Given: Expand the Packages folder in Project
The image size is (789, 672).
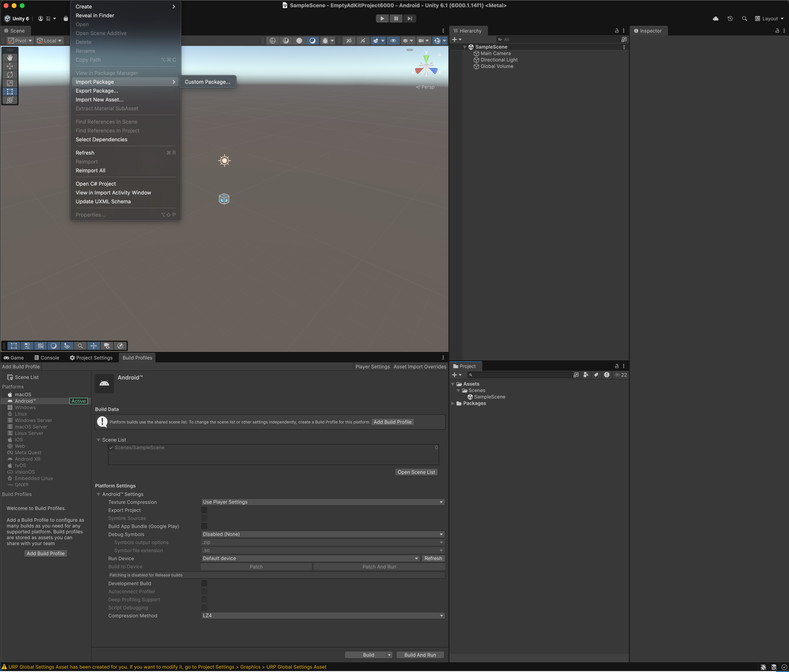Looking at the screenshot, I should click(x=453, y=403).
